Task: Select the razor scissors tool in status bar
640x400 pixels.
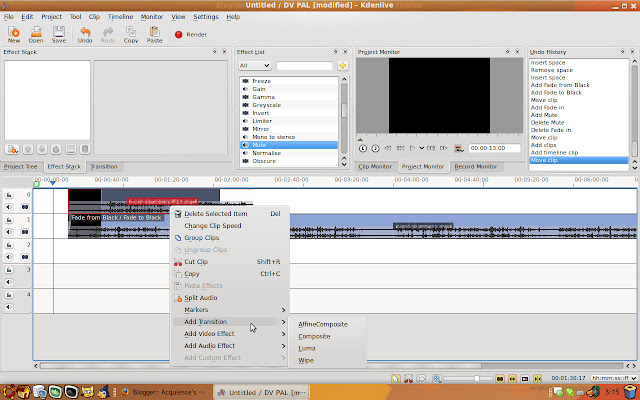Action: [408, 379]
